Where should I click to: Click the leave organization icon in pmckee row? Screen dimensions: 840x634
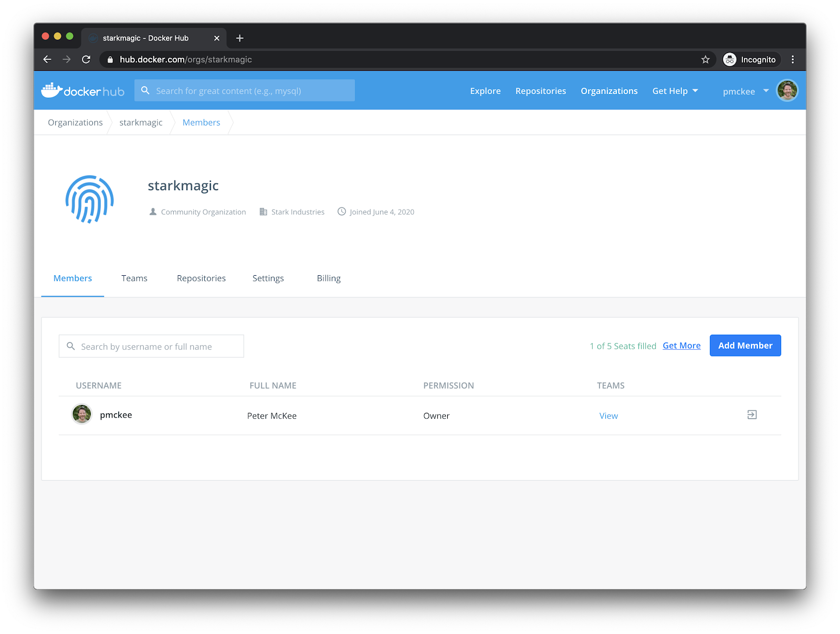752,415
